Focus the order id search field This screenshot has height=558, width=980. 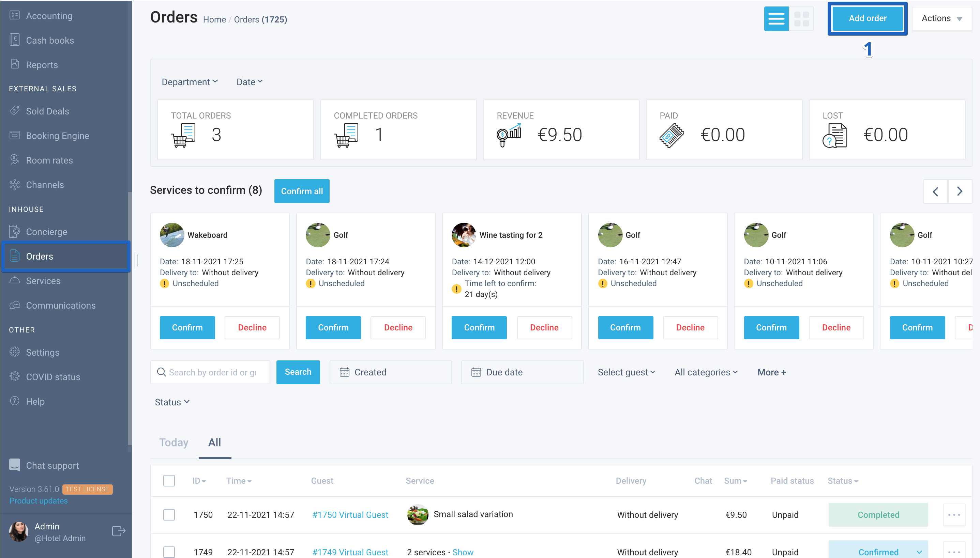pyautogui.click(x=210, y=372)
